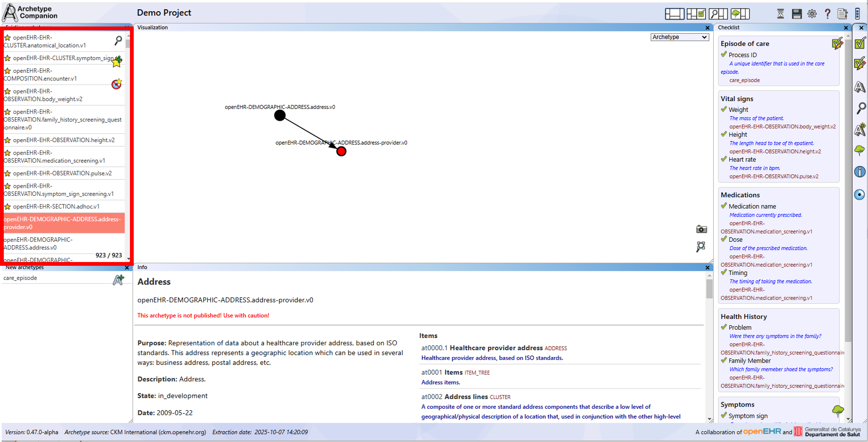Image resolution: width=868 pixels, height=442 pixels.
Task: Click the save floppy disk icon
Action: coord(796,14)
